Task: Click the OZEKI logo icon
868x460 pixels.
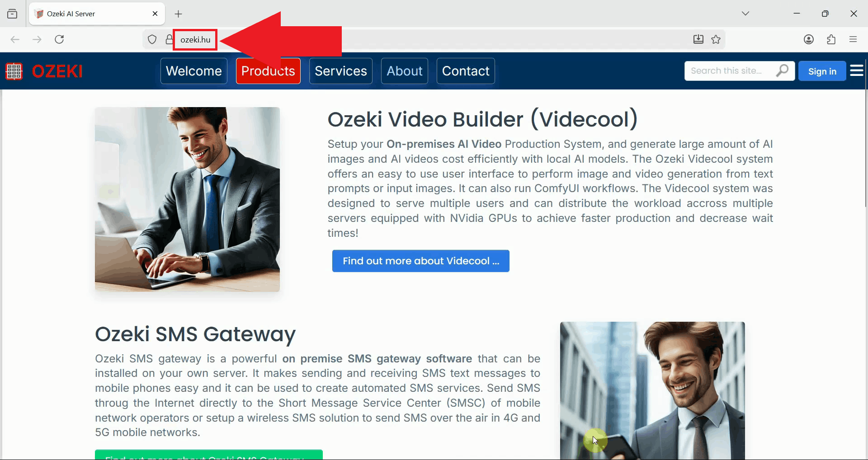Action: click(14, 71)
